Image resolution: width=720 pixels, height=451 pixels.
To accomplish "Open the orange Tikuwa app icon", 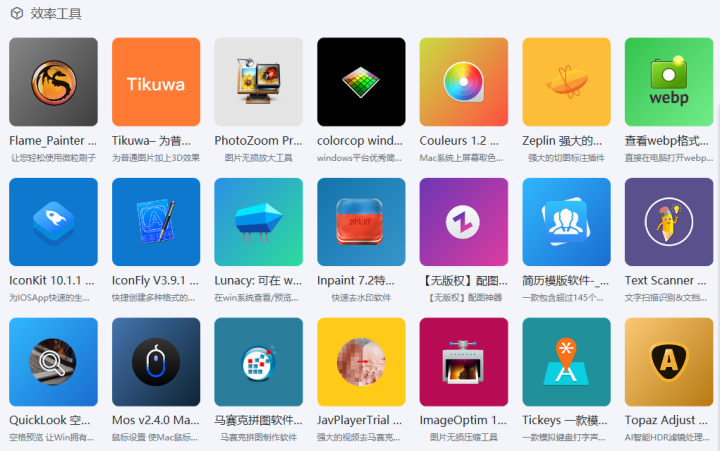I will point(156,82).
